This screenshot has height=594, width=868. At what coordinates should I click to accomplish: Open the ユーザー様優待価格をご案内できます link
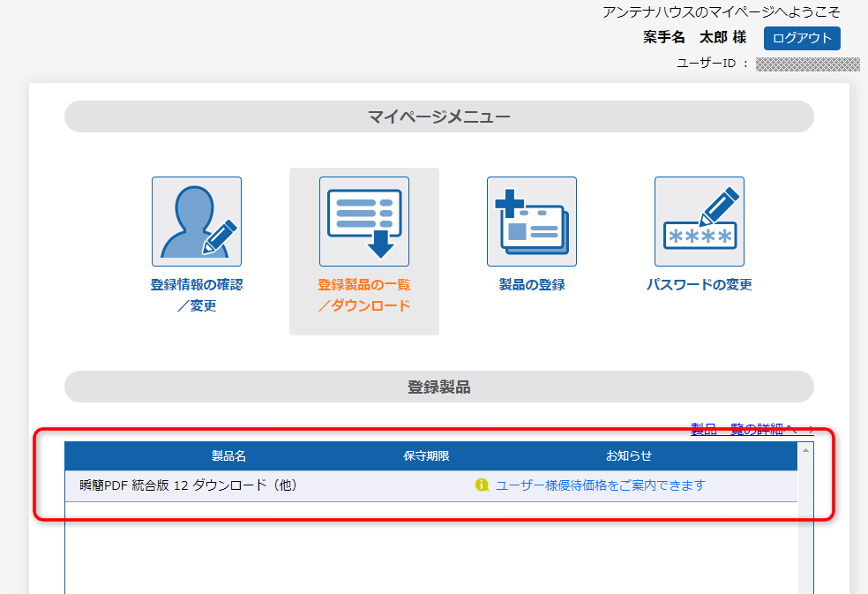600,485
